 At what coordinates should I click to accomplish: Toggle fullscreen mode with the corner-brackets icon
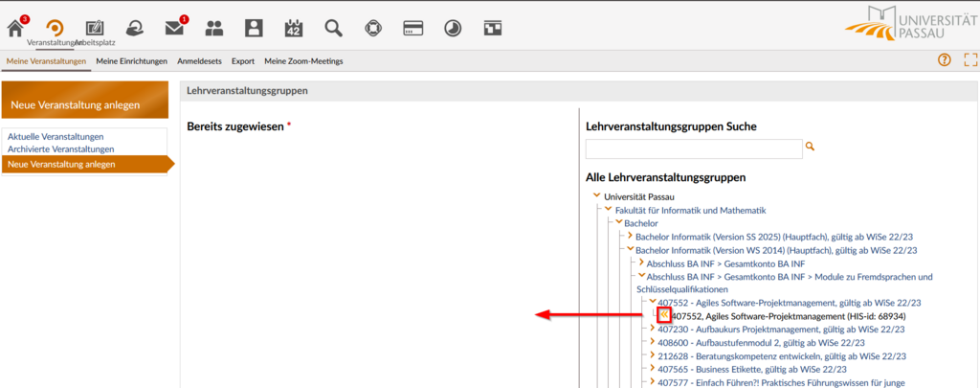(970, 60)
